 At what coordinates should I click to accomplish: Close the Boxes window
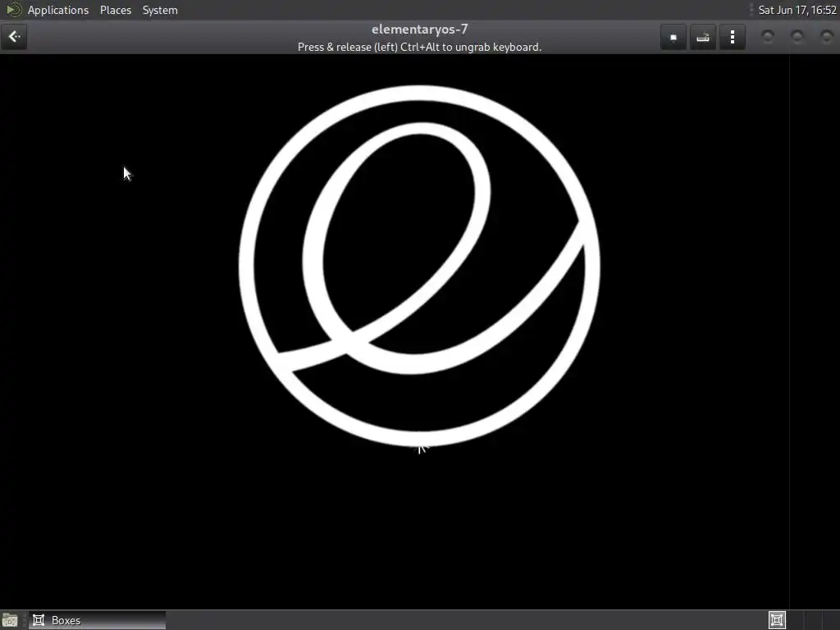point(827,36)
